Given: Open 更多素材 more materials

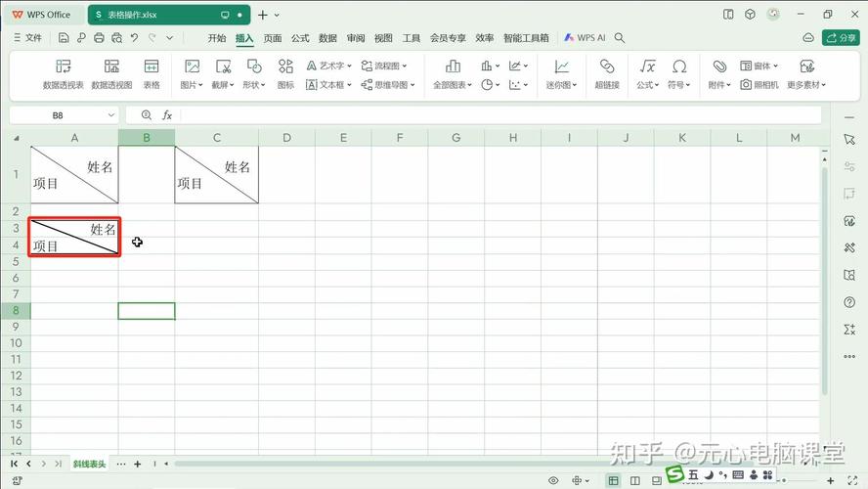Looking at the screenshot, I should point(806,74).
